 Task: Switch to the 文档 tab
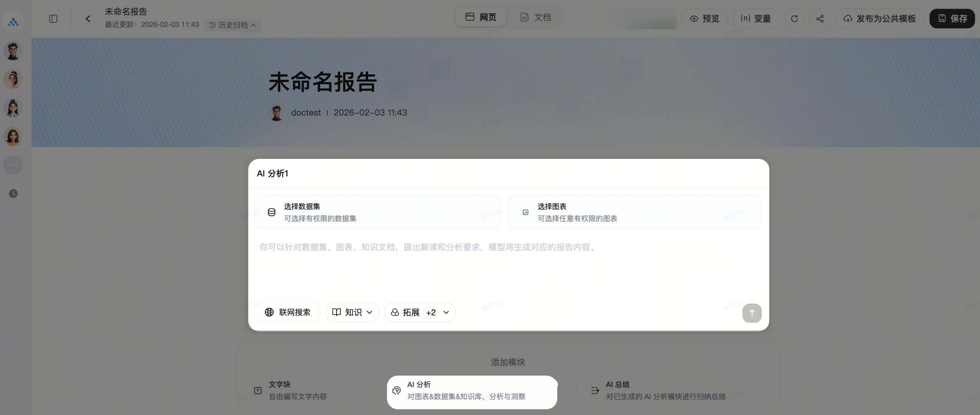tap(536, 17)
